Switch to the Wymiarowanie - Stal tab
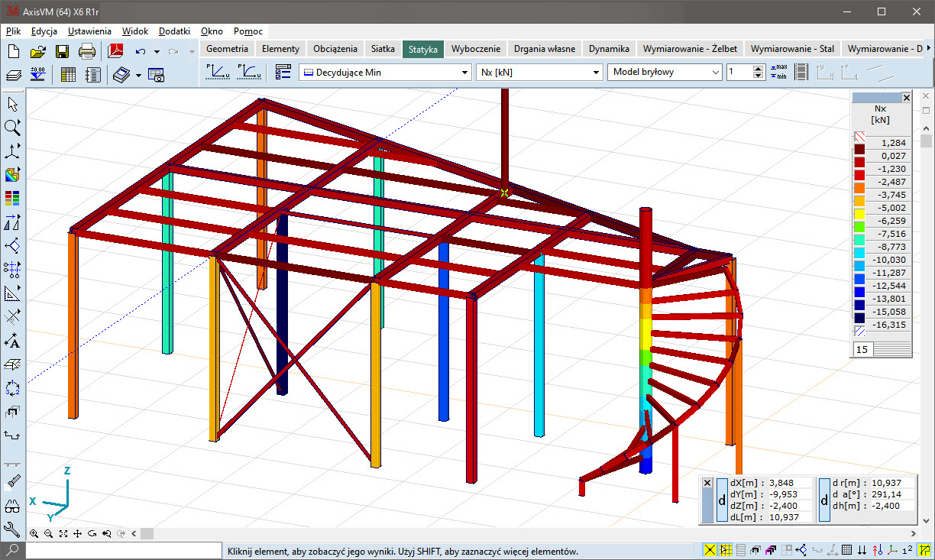The height and width of the screenshot is (560, 935). click(x=792, y=48)
